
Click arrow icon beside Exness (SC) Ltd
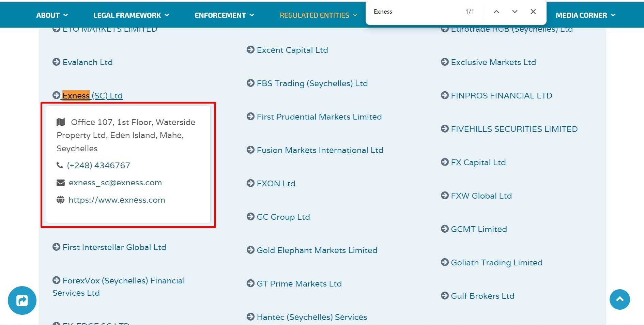click(x=56, y=95)
